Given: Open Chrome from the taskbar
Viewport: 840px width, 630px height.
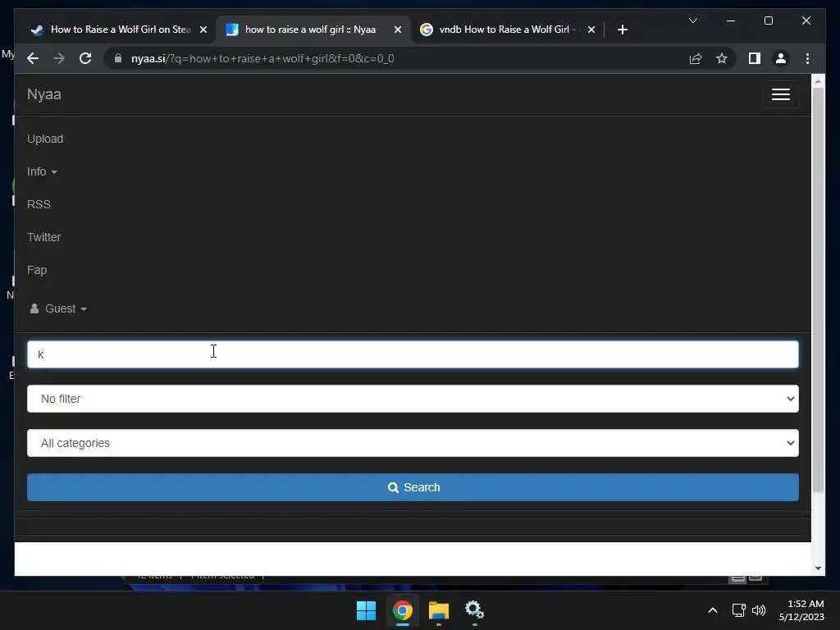Looking at the screenshot, I should 402,610.
